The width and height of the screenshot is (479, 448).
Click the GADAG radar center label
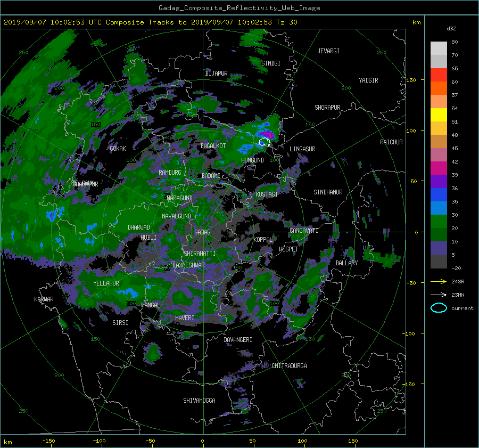point(202,232)
